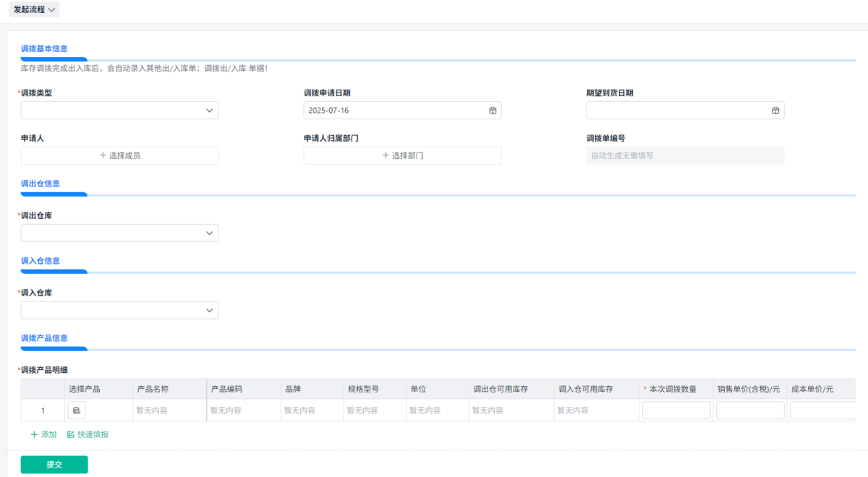Select row number 1 in product table
The width and height of the screenshot is (868, 477).
pyautogui.click(x=43, y=411)
